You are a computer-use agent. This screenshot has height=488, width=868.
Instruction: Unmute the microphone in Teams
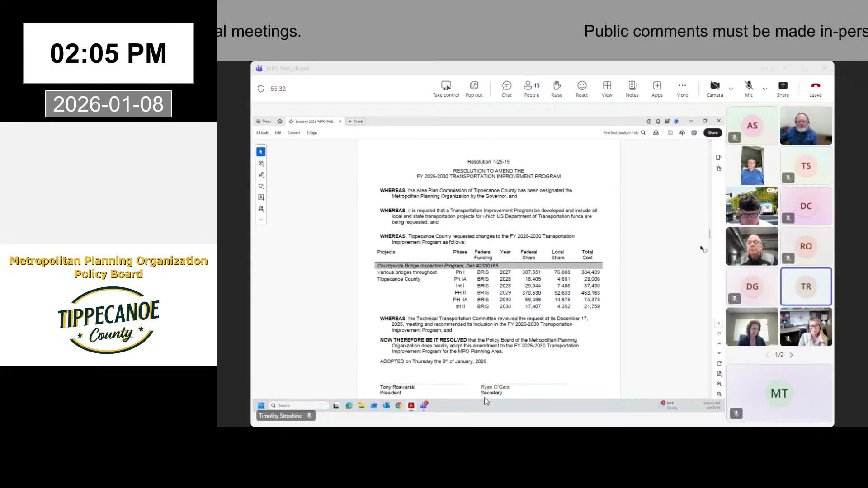749,87
